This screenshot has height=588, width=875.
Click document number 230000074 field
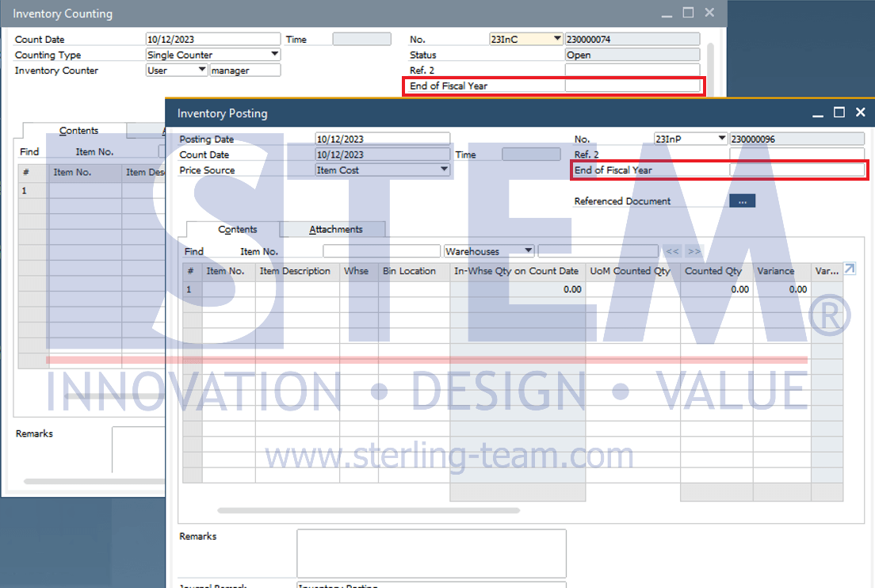632,39
